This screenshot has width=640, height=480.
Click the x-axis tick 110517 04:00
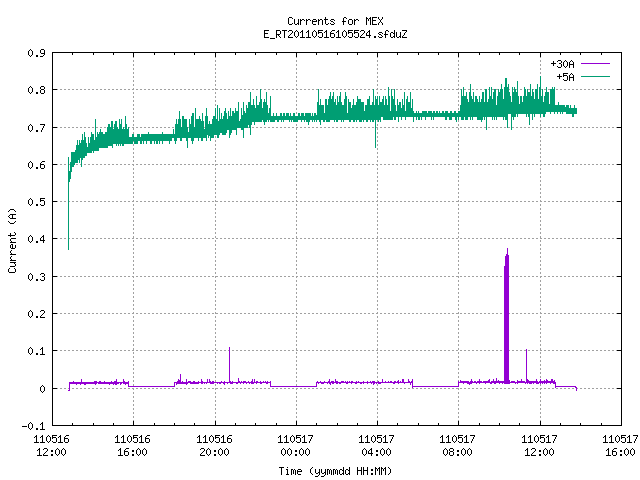[x=376, y=446]
